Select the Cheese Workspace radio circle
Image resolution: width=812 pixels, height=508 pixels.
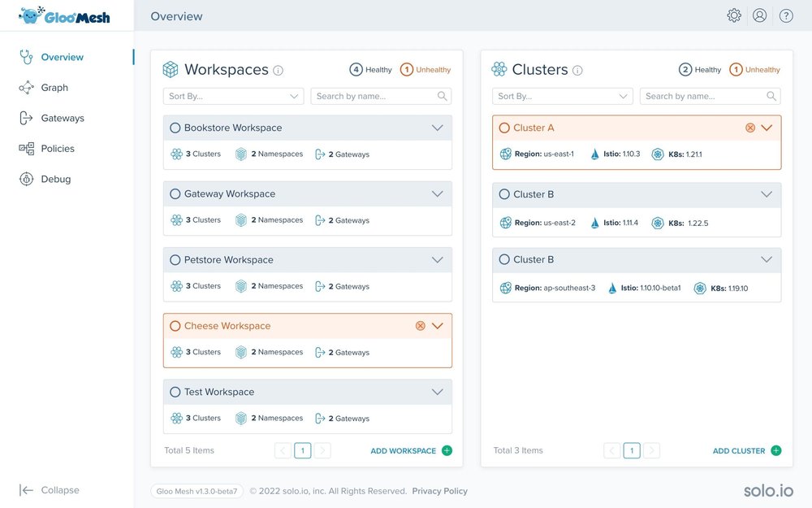pos(175,326)
